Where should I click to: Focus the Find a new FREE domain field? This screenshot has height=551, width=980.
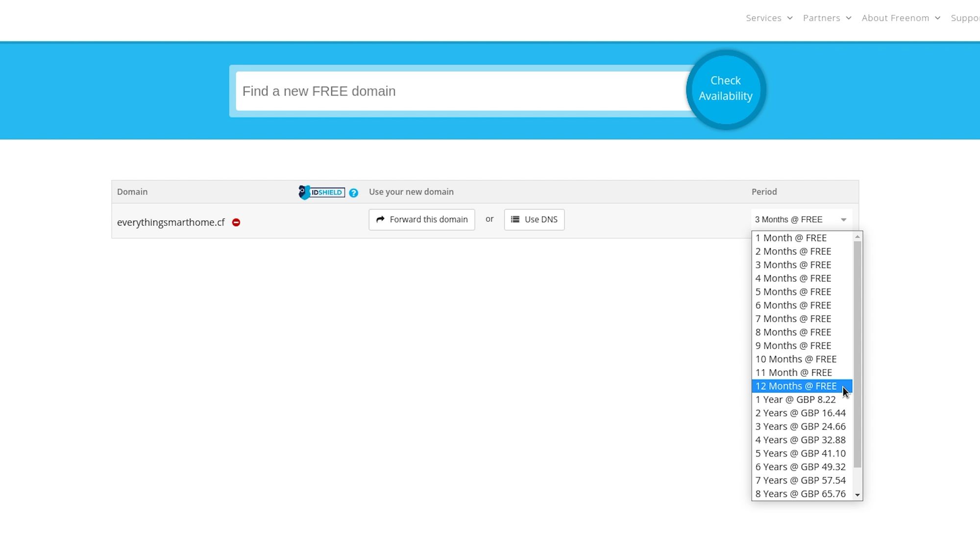(x=463, y=91)
